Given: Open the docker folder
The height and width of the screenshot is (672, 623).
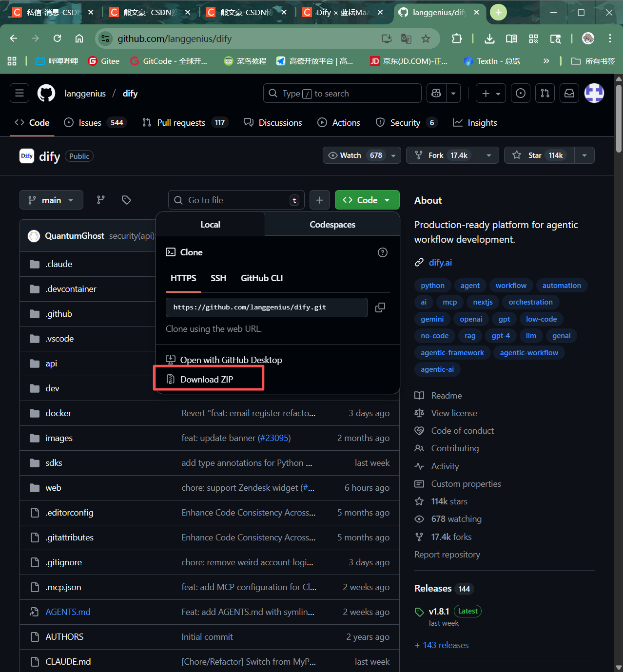Looking at the screenshot, I should 58,413.
